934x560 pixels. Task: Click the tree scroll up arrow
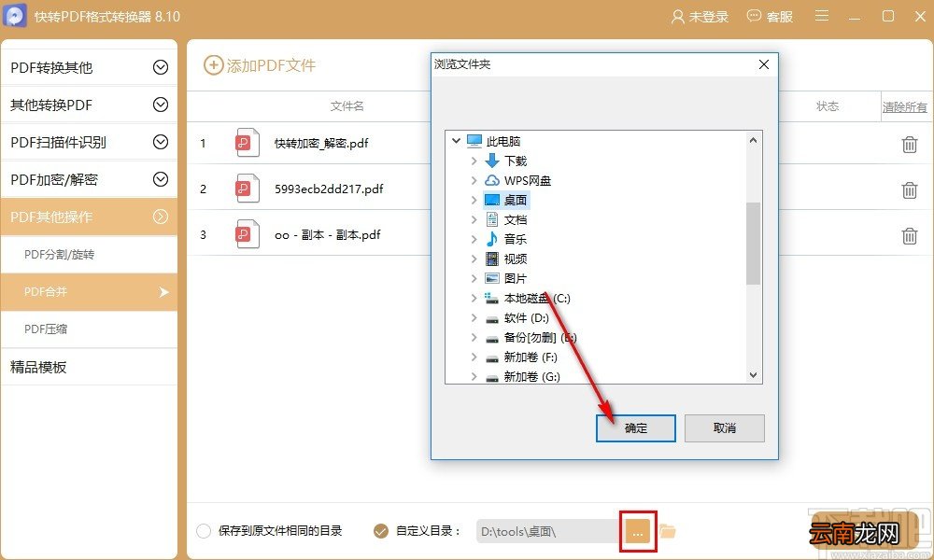point(753,140)
